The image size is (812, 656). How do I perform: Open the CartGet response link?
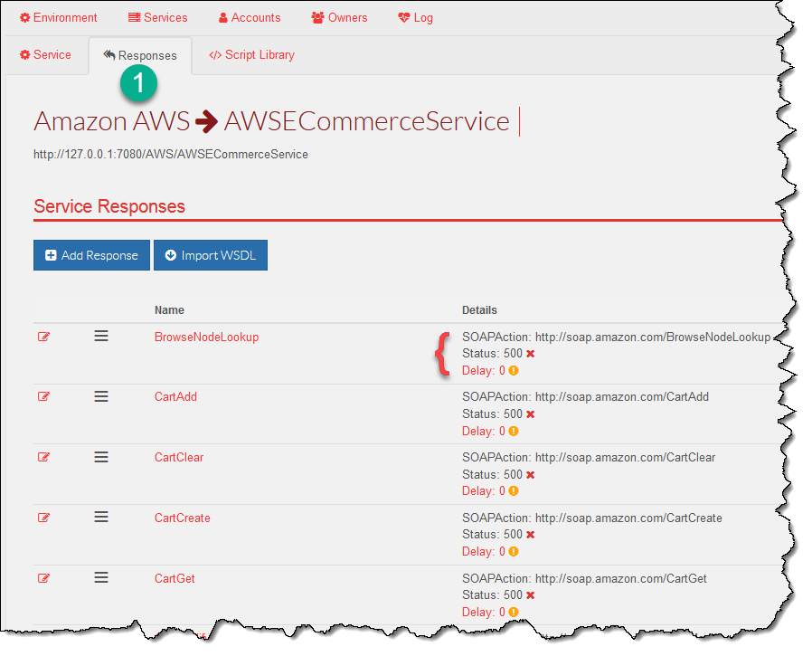pos(175,579)
